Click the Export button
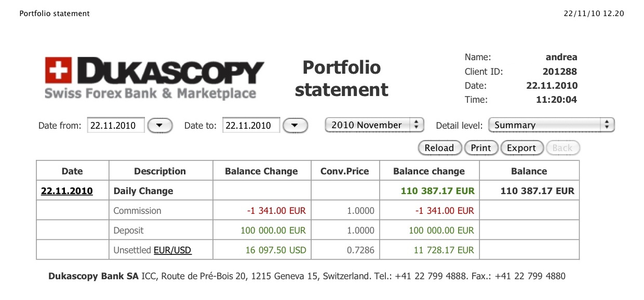 (x=521, y=148)
